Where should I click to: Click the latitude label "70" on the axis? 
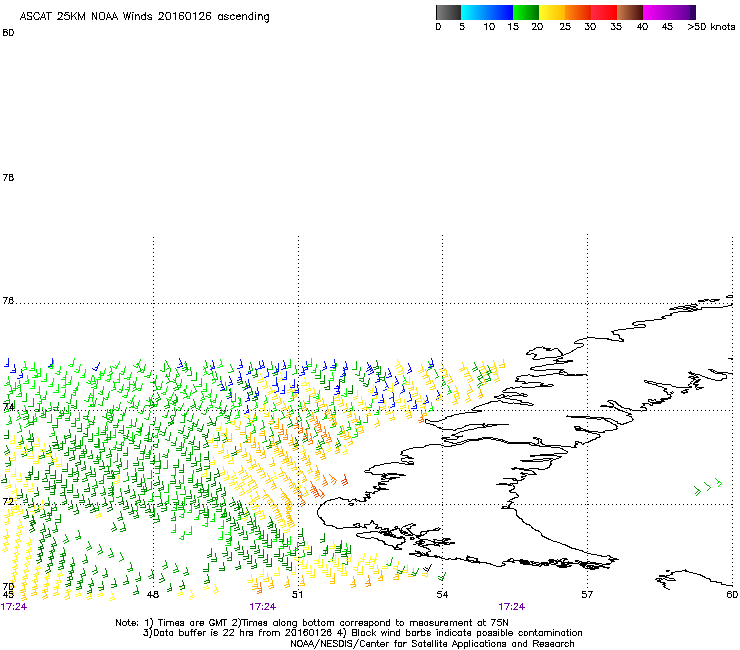tap(8, 587)
